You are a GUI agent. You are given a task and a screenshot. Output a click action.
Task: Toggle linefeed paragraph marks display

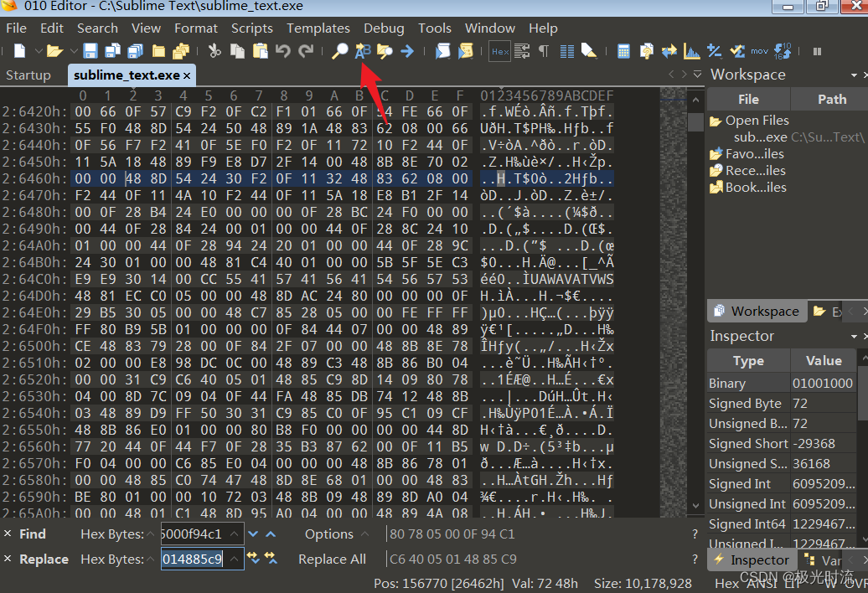tap(544, 51)
